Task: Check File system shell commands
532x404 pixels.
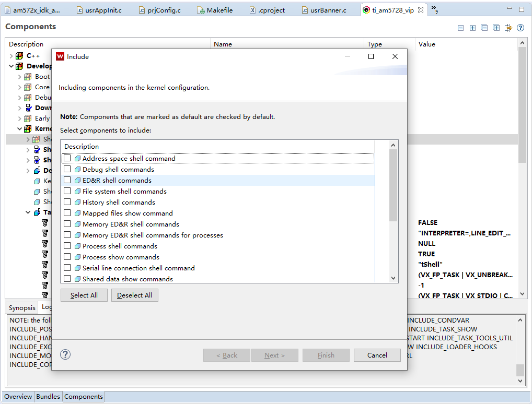Action: pyautogui.click(x=67, y=191)
